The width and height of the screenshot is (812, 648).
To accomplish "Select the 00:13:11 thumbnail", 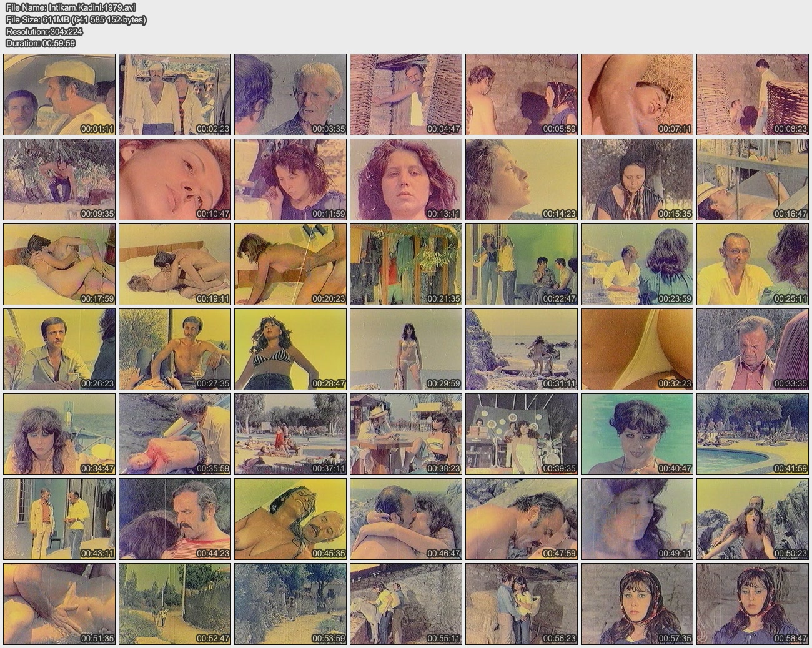I will click(x=406, y=179).
